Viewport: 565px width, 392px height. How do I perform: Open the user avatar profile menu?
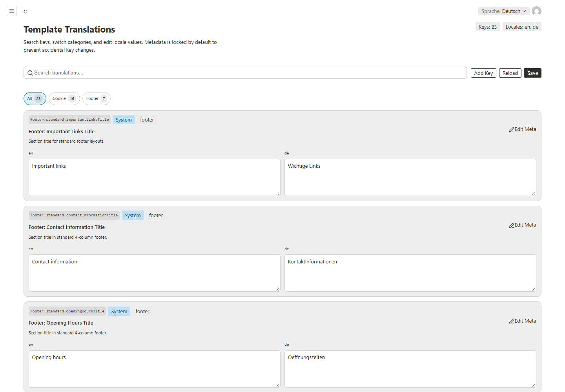pyautogui.click(x=536, y=11)
